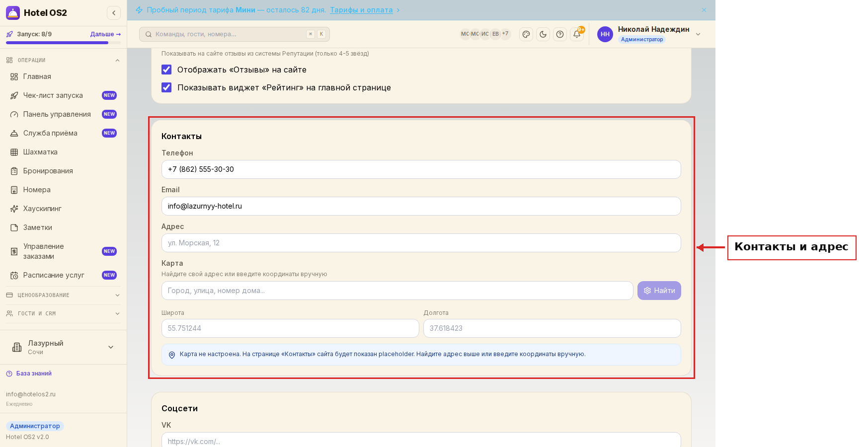Click the Найти map search button
868x447 pixels.
pyautogui.click(x=659, y=291)
